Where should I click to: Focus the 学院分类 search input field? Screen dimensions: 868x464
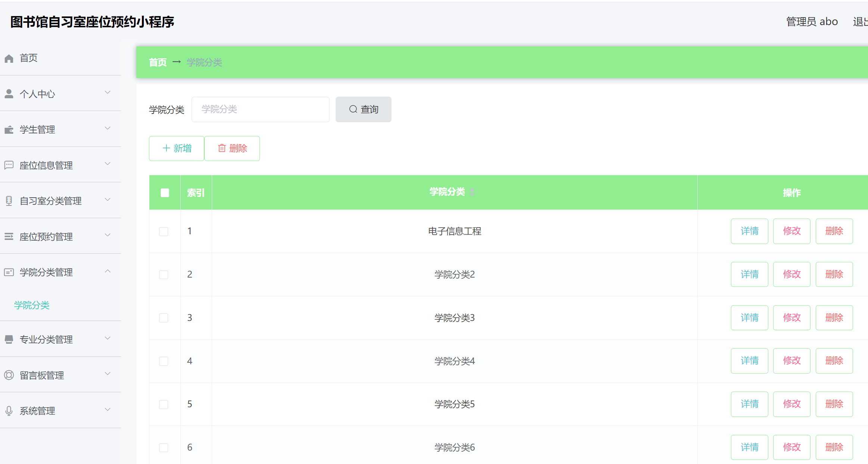[260, 109]
